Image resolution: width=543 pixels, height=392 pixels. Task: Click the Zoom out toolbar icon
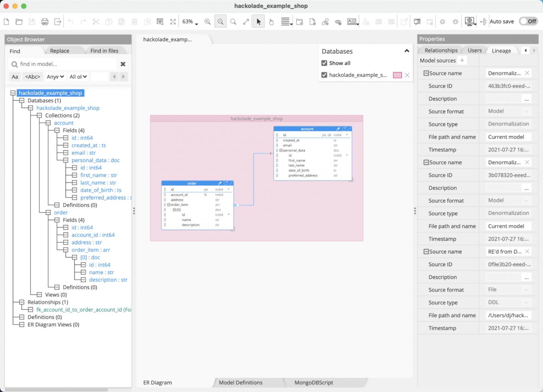(220, 21)
